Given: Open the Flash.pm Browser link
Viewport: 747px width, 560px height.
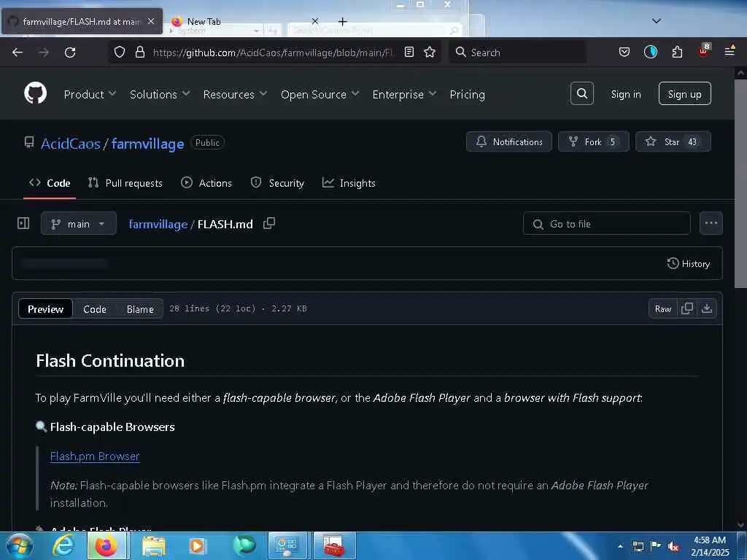Looking at the screenshot, I should tap(95, 456).
